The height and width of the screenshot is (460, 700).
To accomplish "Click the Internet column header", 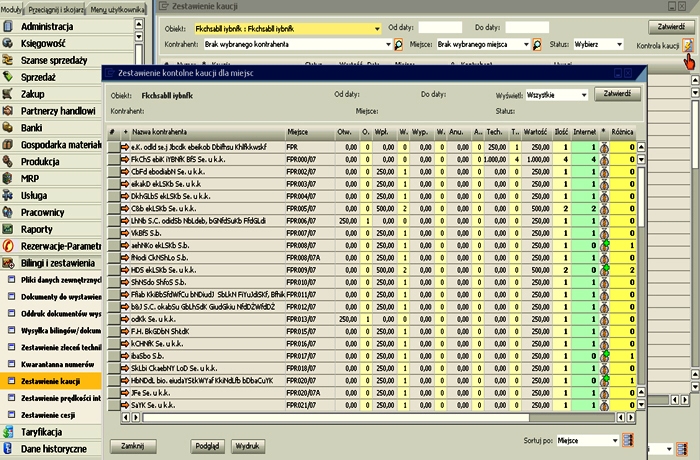I will (584, 132).
